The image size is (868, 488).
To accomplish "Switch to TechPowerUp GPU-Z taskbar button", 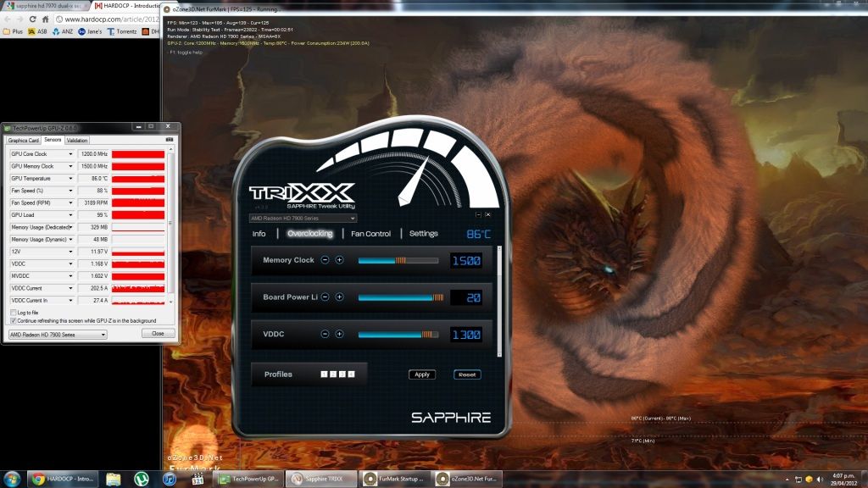I will 248,480.
